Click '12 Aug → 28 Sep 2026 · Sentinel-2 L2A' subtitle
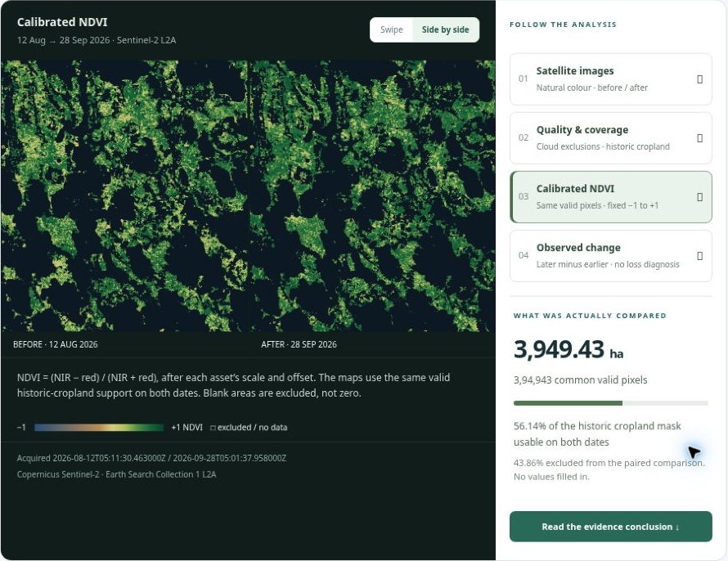 (x=97, y=40)
